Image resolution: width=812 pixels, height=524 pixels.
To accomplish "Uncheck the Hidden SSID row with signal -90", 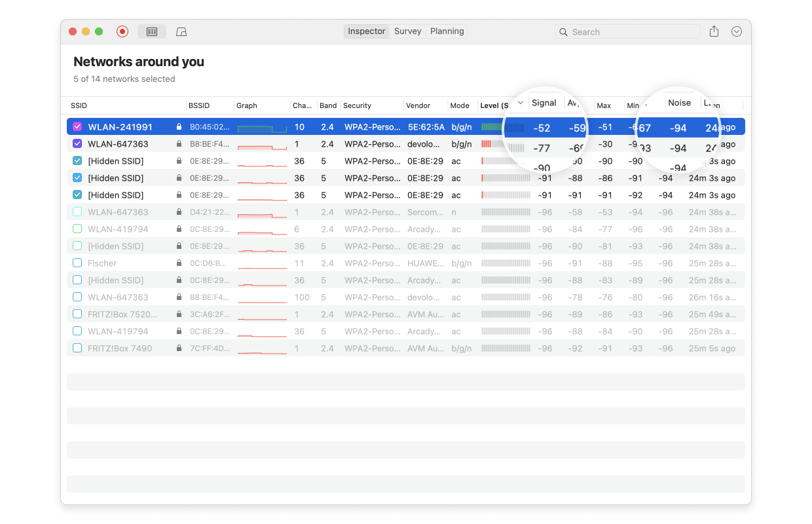I will click(x=77, y=161).
